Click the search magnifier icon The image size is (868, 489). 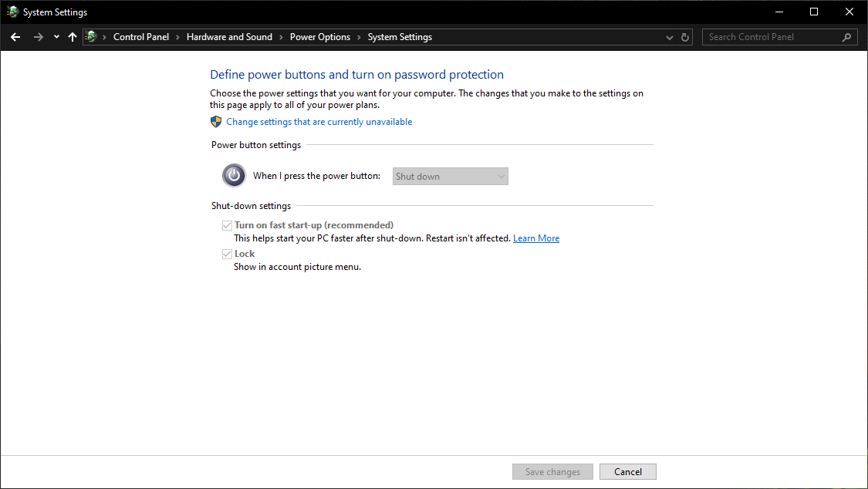coord(847,36)
